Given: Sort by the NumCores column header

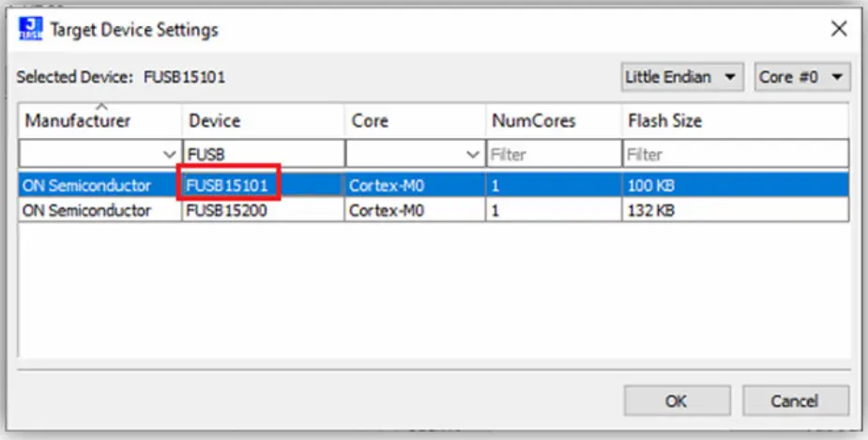Looking at the screenshot, I should point(554,121).
